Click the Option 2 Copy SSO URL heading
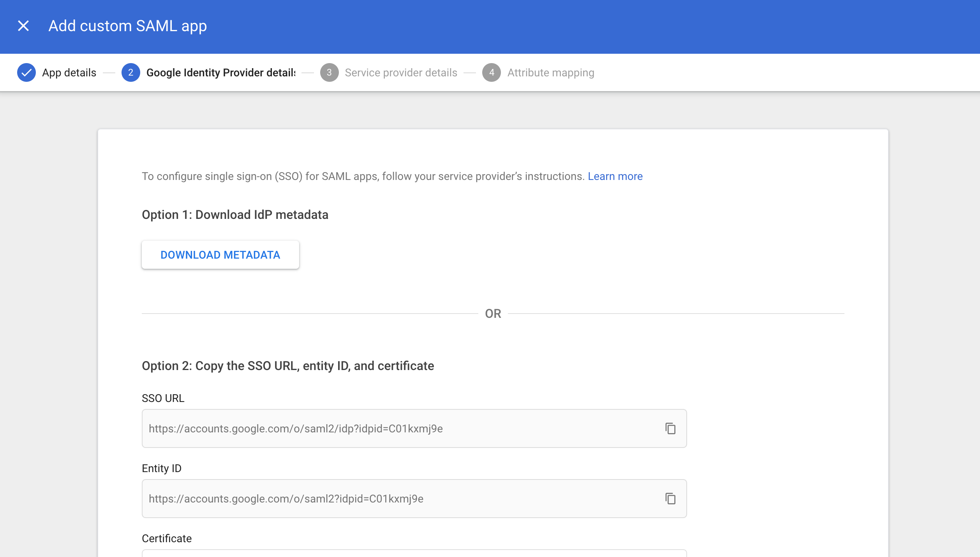 [287, 366]
